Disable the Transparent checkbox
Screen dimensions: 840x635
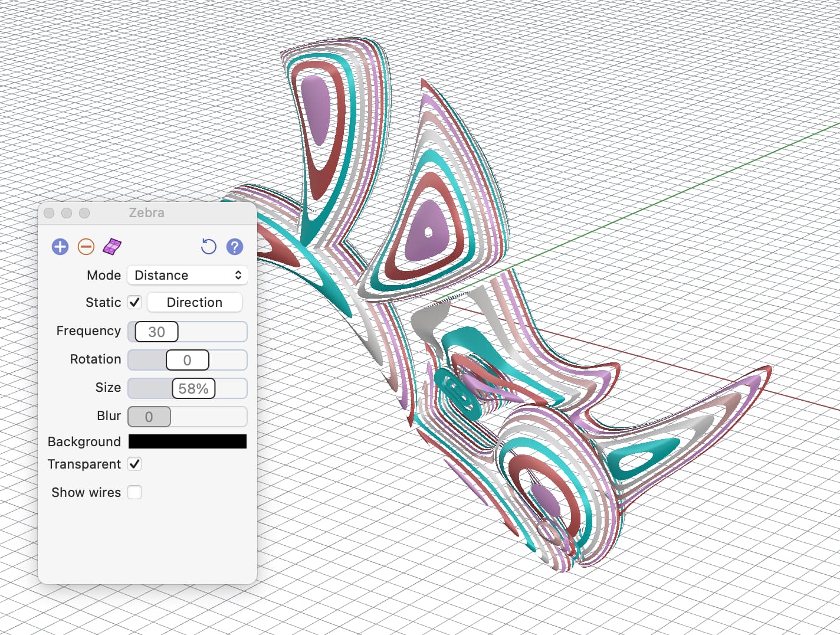tap(134, 464)
